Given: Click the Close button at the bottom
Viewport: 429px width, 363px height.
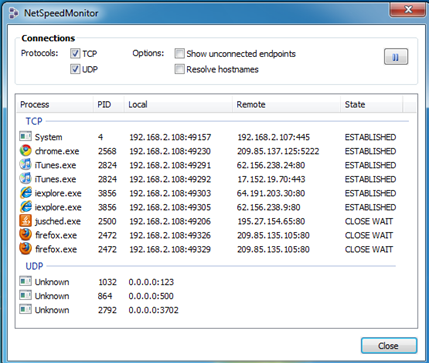Looking at the screenshot, I should [x=389, y=346].
